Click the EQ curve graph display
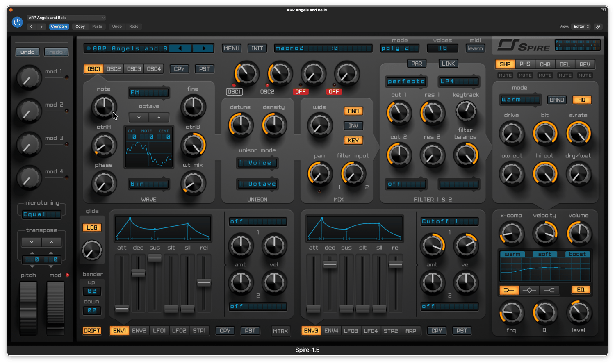 coord(545,266)
